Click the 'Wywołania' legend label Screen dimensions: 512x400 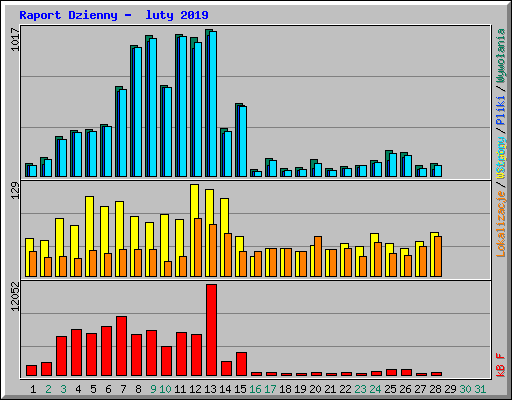click(501, 55)
